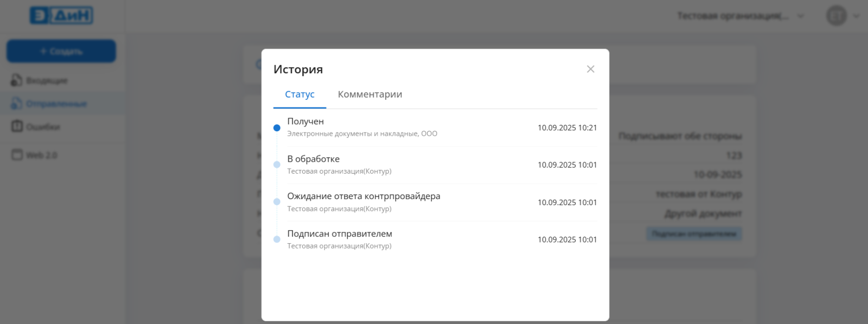This screenshot has width=868, height=324.
Task: Click the Ожидание ответа контрпровайдера timeline dot
Action: [x=277, y=202]
